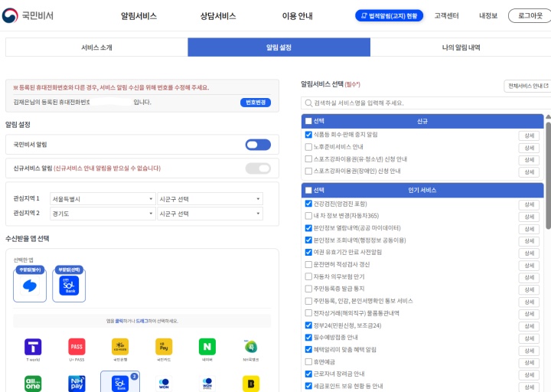Open 관심지역 2 시군구 선택 dropdown
This screenshot has height=392, width=551.
pos(210,214)
